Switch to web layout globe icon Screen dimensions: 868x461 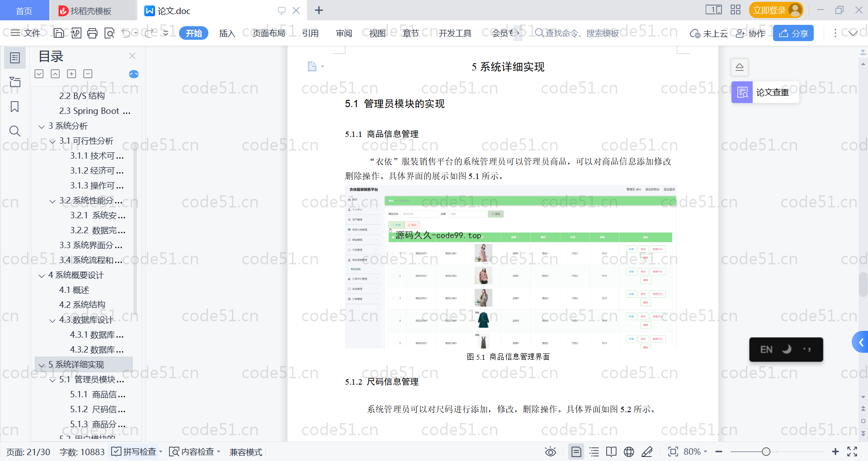tap(629, 452)
